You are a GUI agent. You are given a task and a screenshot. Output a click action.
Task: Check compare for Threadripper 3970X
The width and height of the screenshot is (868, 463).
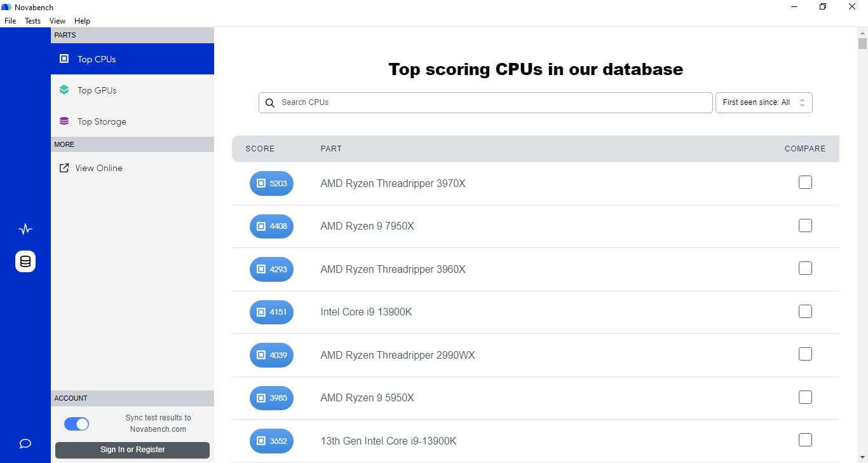(805, 183)
